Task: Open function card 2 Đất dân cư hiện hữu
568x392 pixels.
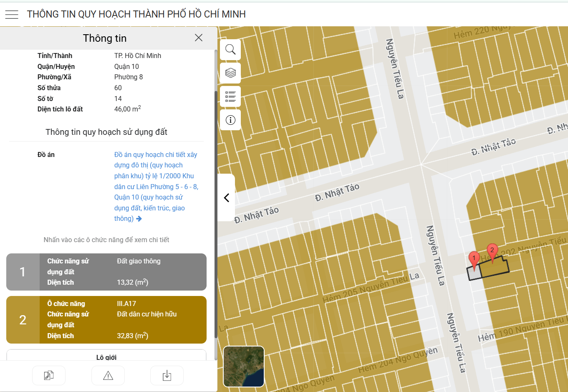Action: click(106, 320)
